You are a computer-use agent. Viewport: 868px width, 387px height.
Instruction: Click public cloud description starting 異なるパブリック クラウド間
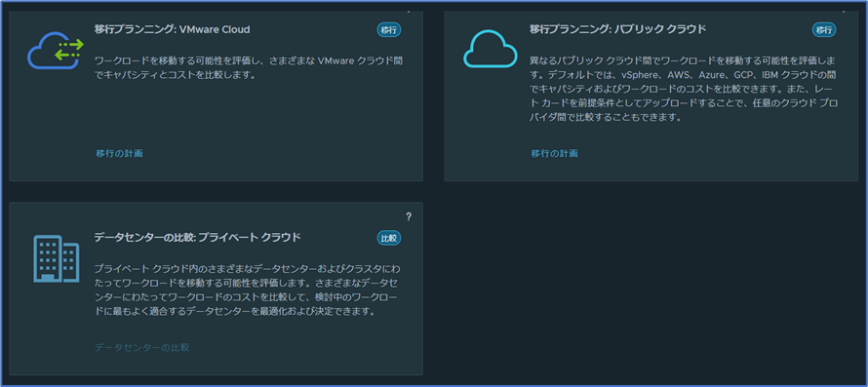[683, 89]
